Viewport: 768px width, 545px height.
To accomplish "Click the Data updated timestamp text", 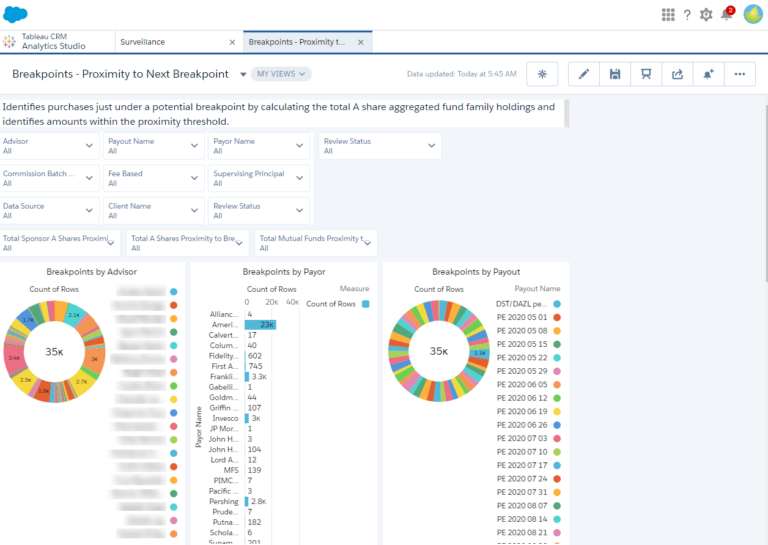I will pyautogui.click(x=462, y=74).
